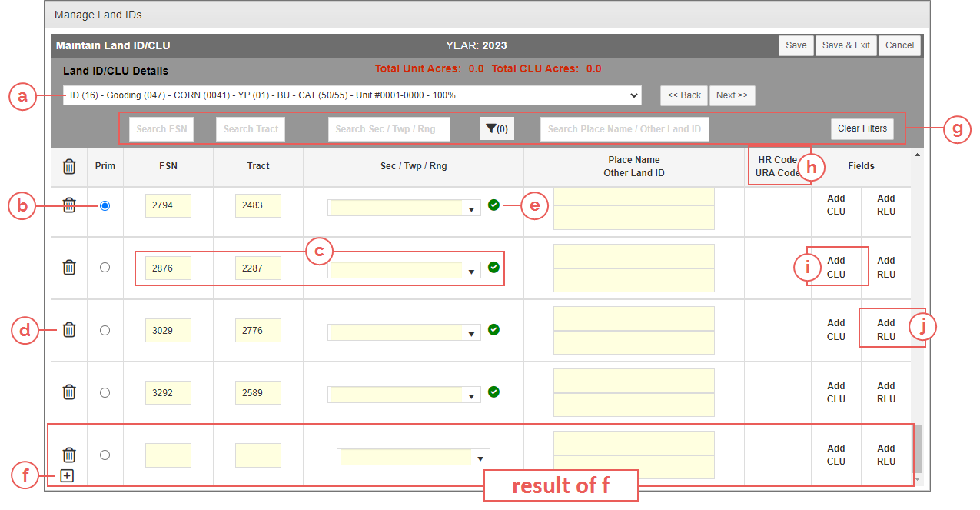This screenshot has width=980, height=510.
Task: Select Prim radio for FSN 2794
Action: (105, 205)
